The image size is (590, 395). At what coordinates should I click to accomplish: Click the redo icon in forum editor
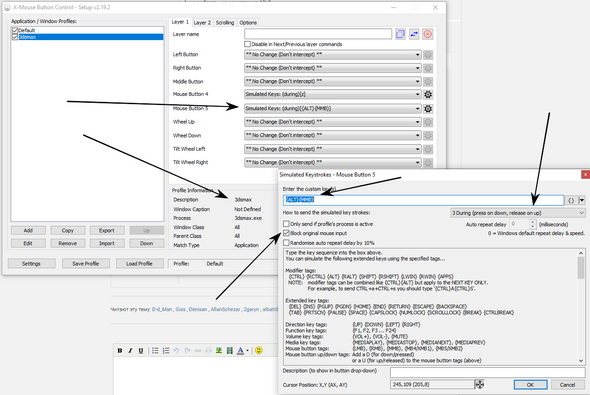coord(187,351)
